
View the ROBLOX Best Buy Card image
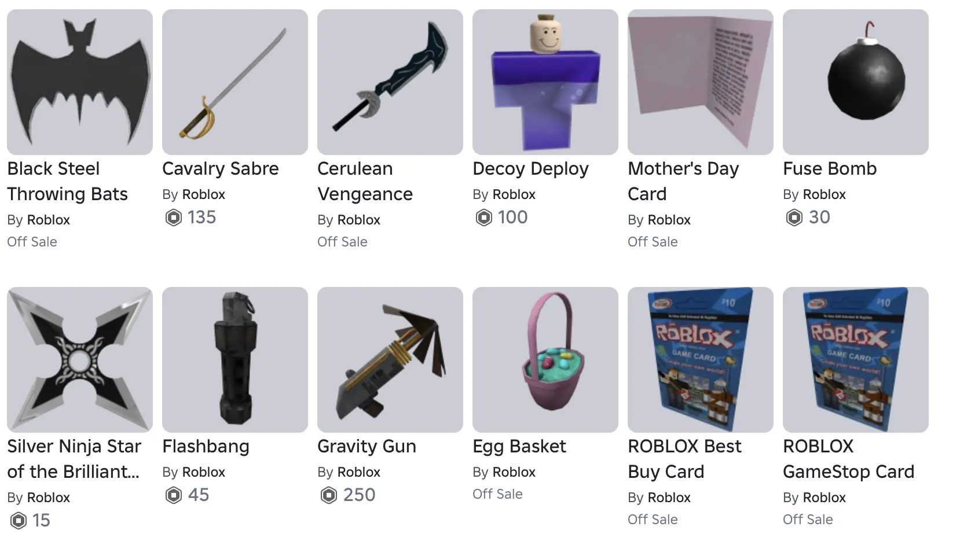701,360
